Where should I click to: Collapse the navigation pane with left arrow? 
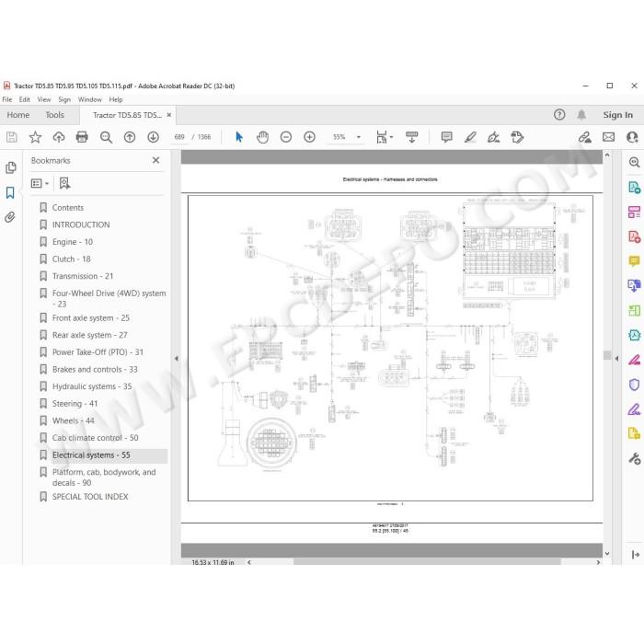pos(177,358)
